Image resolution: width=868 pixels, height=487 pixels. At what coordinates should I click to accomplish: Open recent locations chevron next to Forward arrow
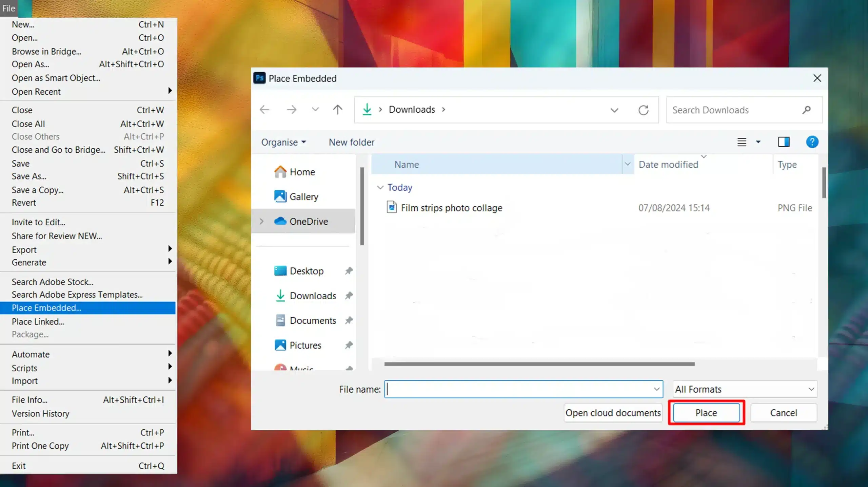[x=315, y=110]
